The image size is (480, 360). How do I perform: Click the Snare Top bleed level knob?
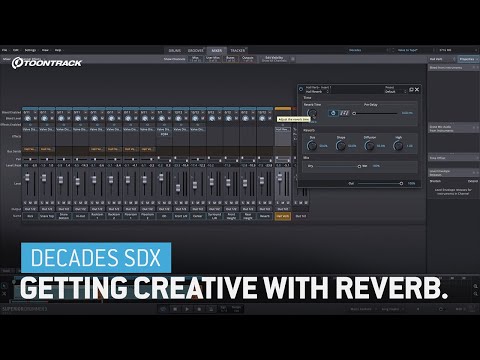click(x=45, y=118)
